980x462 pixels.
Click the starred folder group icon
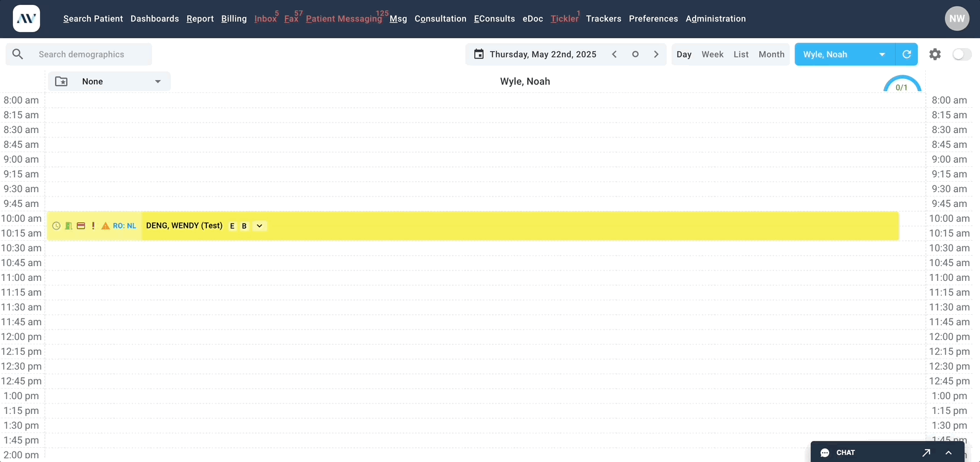(x=62, y=81)
